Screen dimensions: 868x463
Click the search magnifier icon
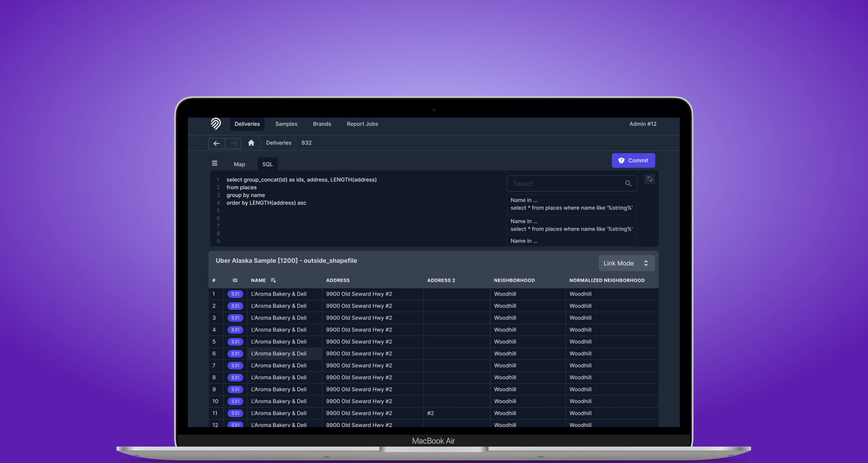coord(628,183)
